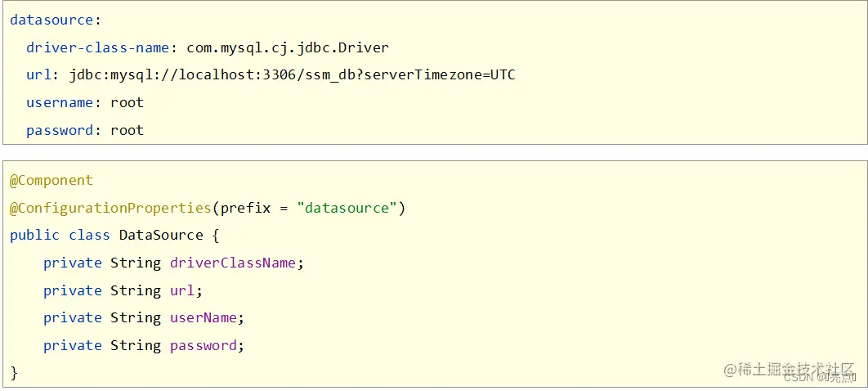Viewport: 868px width, 391px height.
Task: Click the 'root' value beside password
Action: tap(127, 130)
